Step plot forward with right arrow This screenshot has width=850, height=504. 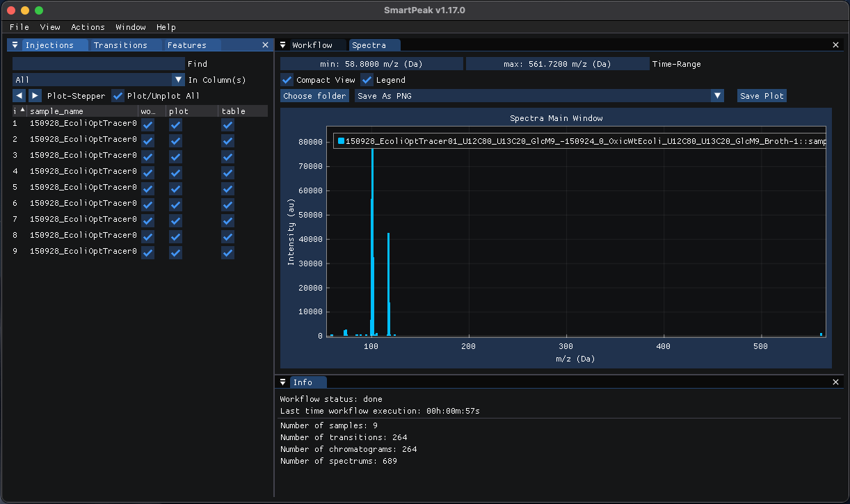pyautogui.click(x=35, y=96)
